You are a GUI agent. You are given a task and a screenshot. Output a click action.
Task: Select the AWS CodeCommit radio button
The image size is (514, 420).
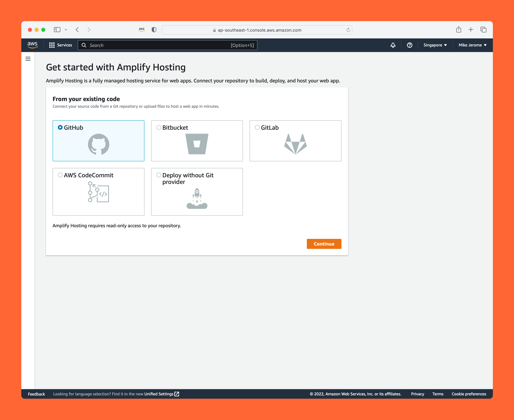[60, 175]
